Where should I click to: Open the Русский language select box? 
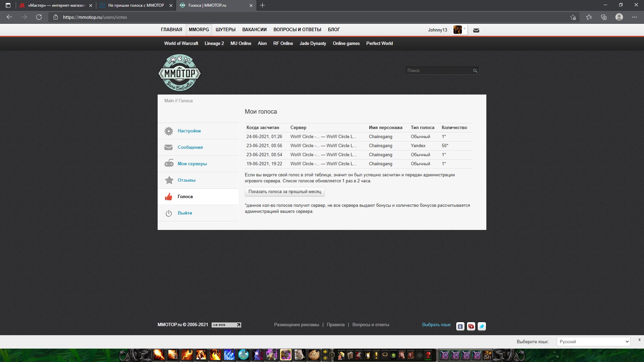[593, 342]
